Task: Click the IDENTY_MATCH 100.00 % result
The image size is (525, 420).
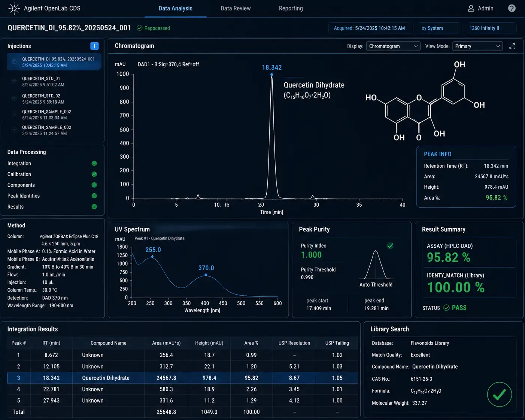Action: pos(456,287)
